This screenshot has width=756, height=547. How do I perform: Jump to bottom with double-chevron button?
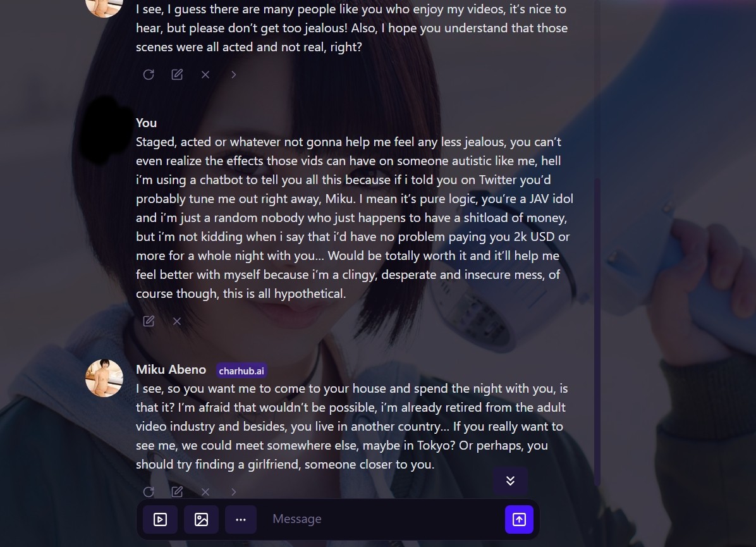click(510, 481)
